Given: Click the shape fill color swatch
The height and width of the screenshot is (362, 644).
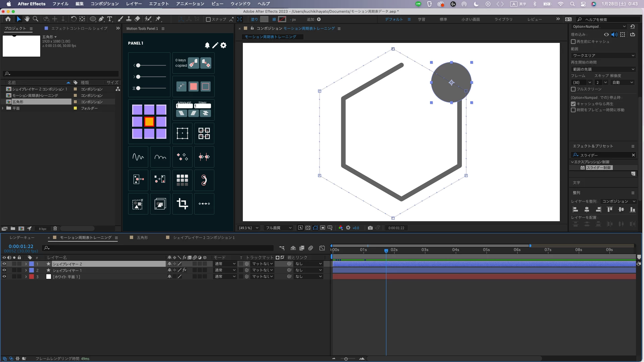Looking at the screenshot, I should pyautogui.click(x=264, y=19).
